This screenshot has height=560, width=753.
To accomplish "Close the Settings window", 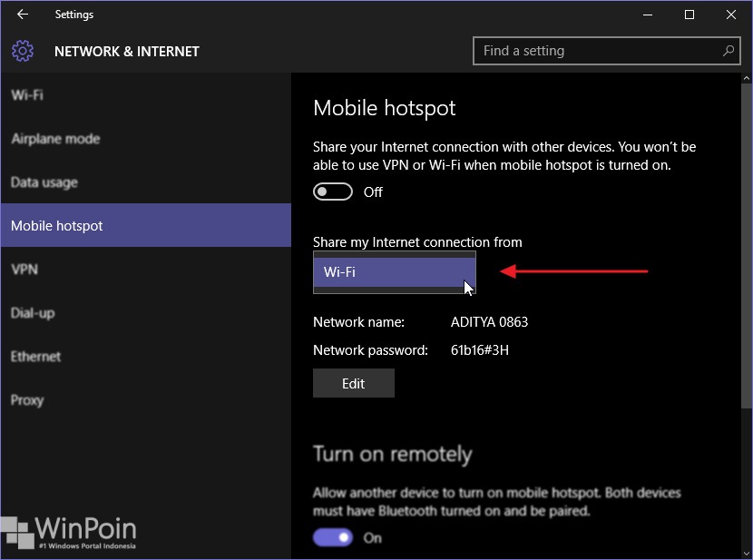I will (x=731, y=15).
